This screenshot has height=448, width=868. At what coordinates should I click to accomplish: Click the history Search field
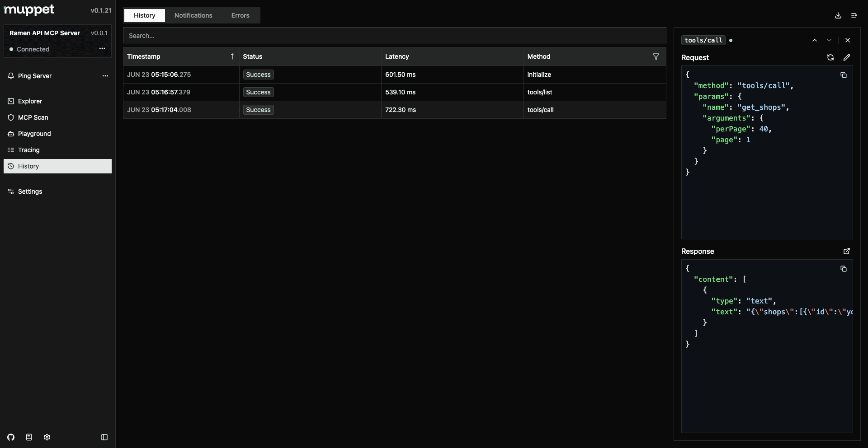pos(394,36)
